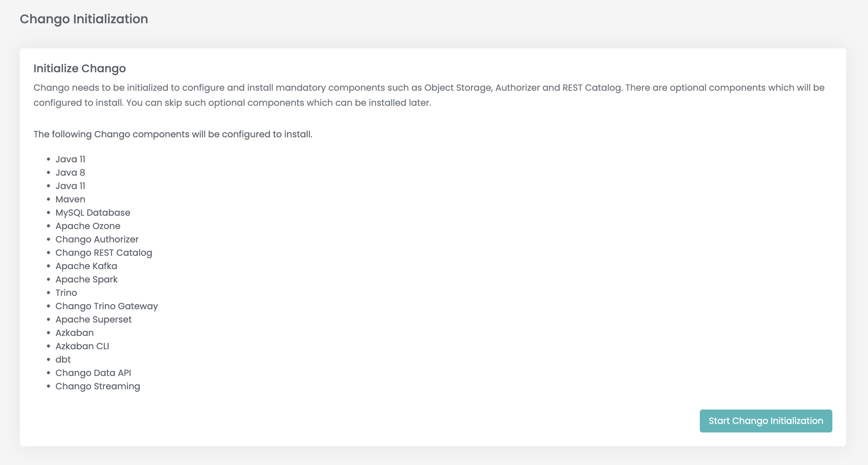This screenshot has height=465, width=868.
Task: Click the Apache Ozone list entry
Action: pyautogui.click(x=88, y=226)
